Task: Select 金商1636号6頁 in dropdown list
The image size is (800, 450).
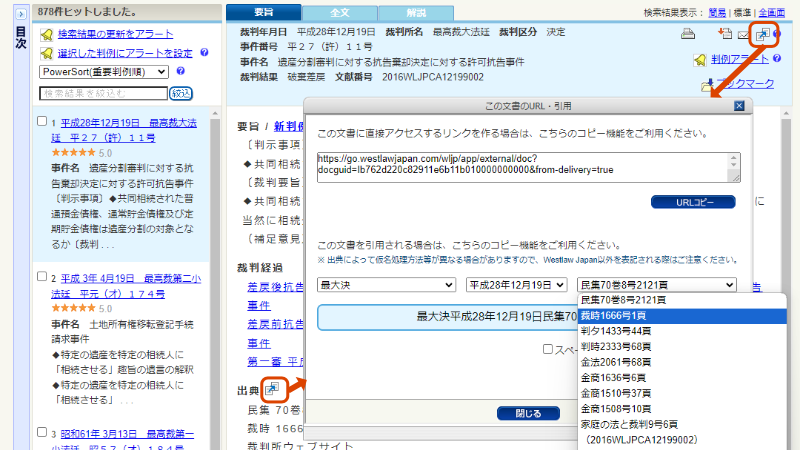Action: coord(682,378)
